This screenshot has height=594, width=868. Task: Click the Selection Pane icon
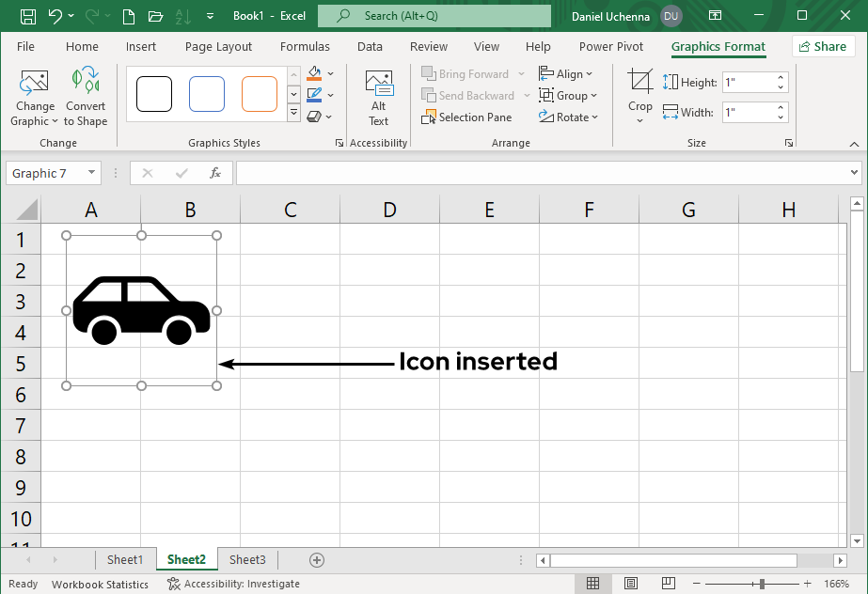point(430,117)
